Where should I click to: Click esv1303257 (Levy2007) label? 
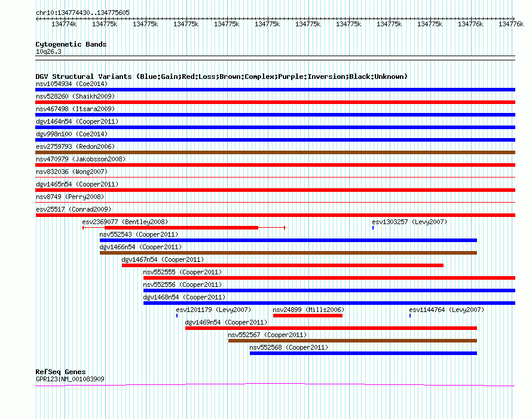point(409,222)
